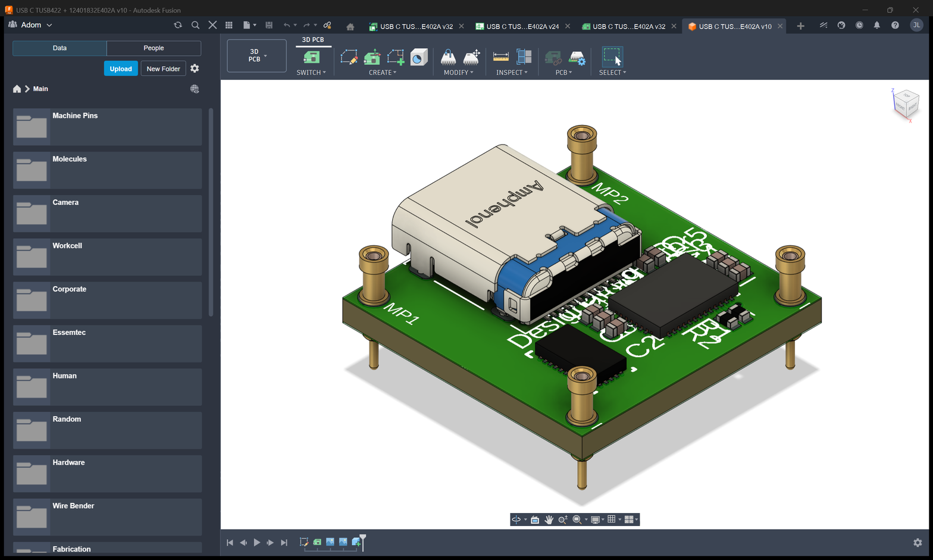Click the Switch to PCB document icon
This screenshot has width=933, height=560.
point(311,57)
